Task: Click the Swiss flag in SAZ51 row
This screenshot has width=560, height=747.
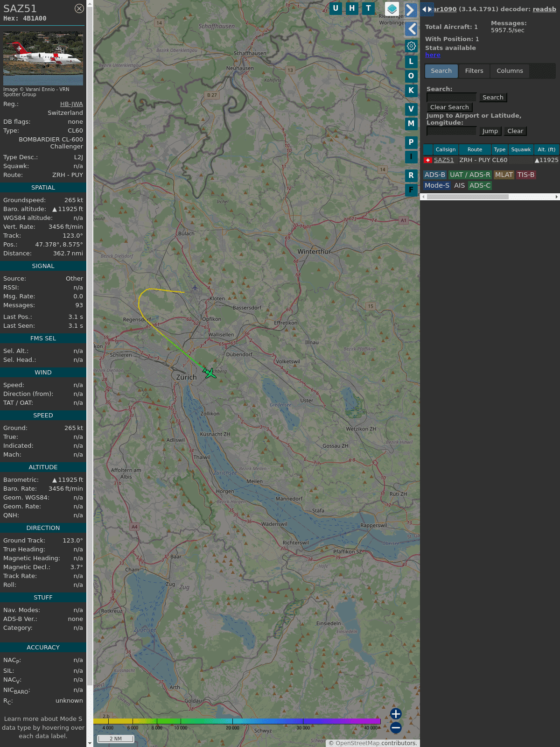Action: click(x=428, y=160)
